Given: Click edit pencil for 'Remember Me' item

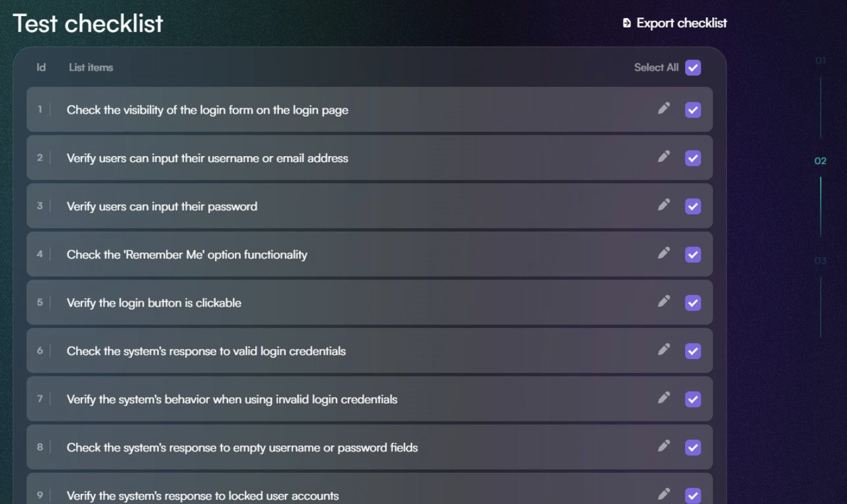Looking at the screenshot, I should [x=664, y=253].
